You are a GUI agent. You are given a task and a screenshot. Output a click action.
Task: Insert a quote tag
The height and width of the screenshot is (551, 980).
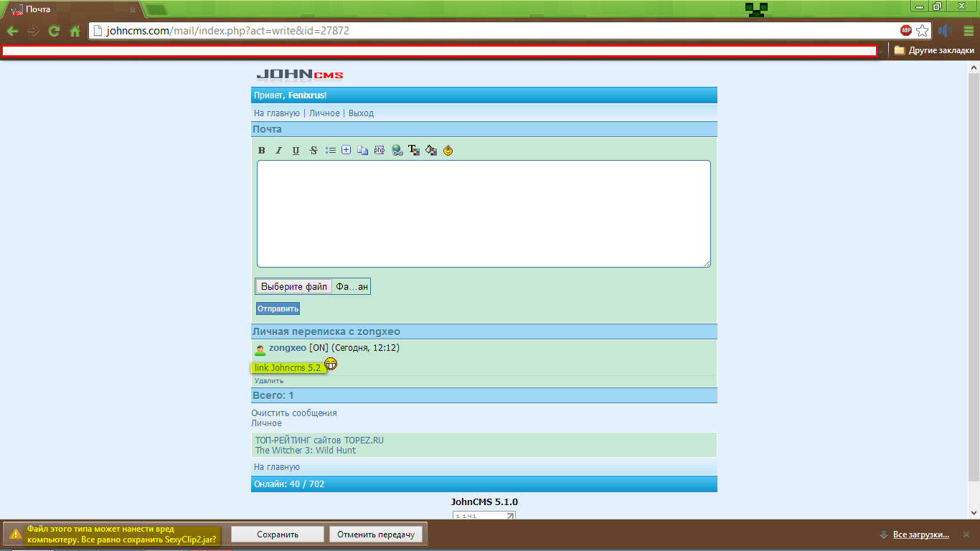363,151
